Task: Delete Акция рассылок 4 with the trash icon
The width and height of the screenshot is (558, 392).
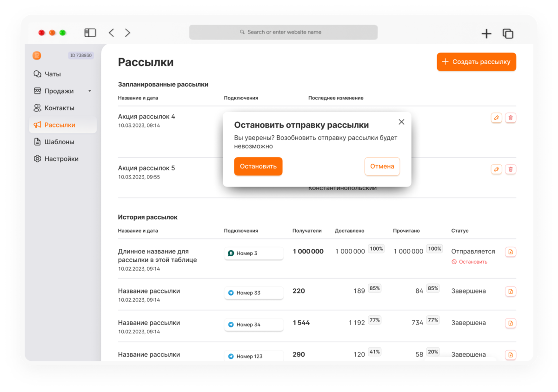Action: click(511, 118)
